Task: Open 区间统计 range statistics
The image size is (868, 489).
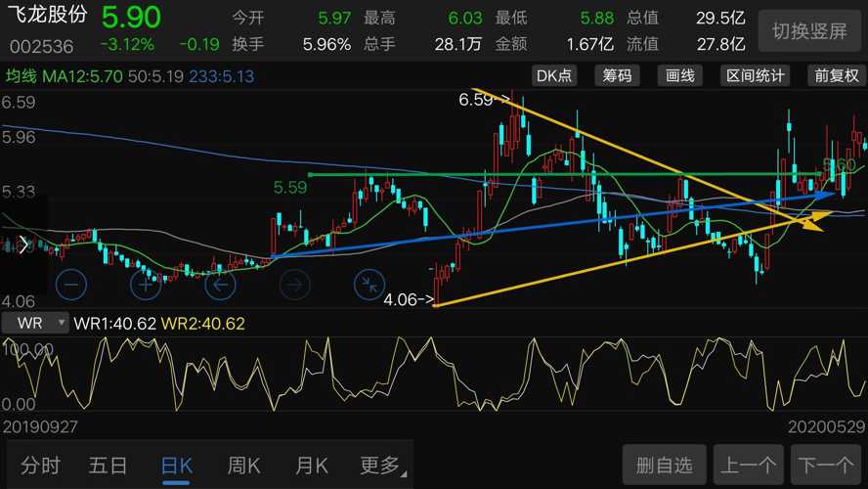Action: [755, 75]
